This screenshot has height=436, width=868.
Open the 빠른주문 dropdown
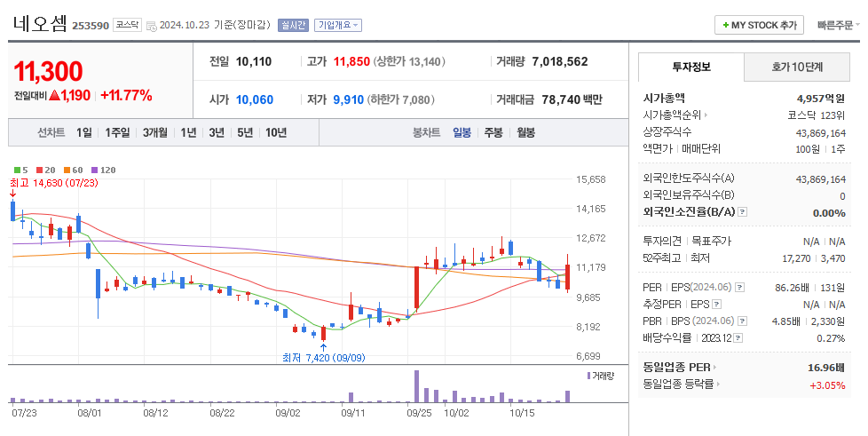[x=839, y=25]
